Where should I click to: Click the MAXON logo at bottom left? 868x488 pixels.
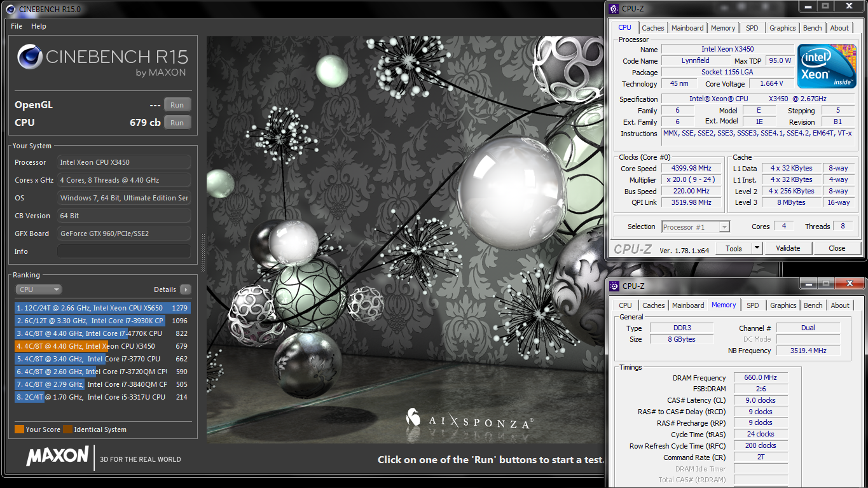(57, 456)
